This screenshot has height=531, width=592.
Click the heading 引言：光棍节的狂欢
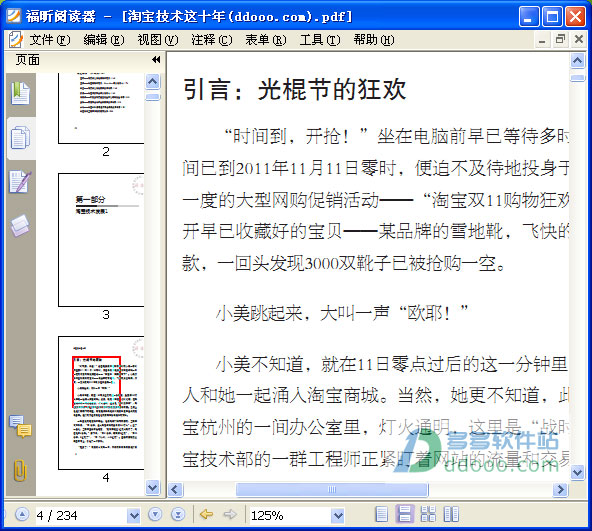click(294, 90)
